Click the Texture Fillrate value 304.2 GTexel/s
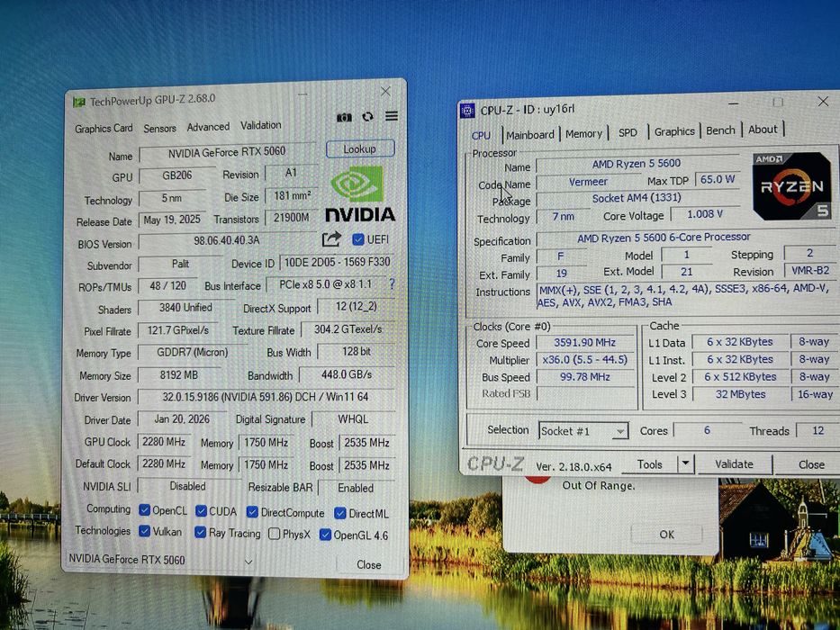840x630 pixels. coord(348,329)
